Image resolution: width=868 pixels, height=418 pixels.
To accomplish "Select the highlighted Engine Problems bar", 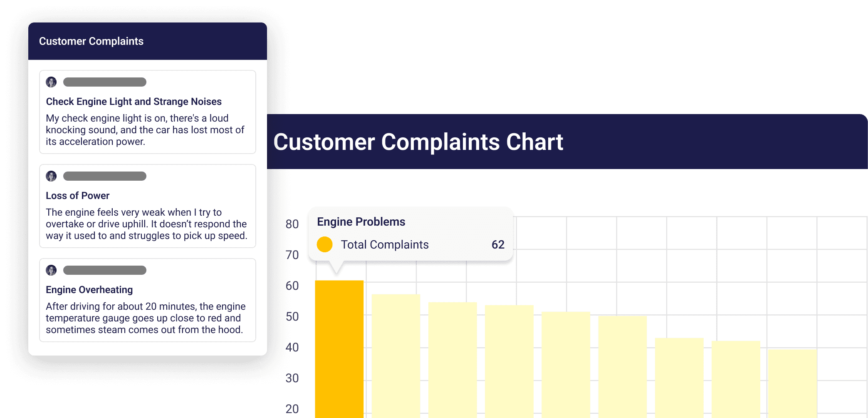I will point(339,346).
